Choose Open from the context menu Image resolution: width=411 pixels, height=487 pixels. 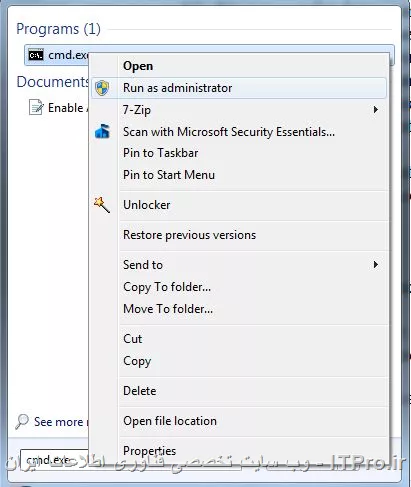138,66
